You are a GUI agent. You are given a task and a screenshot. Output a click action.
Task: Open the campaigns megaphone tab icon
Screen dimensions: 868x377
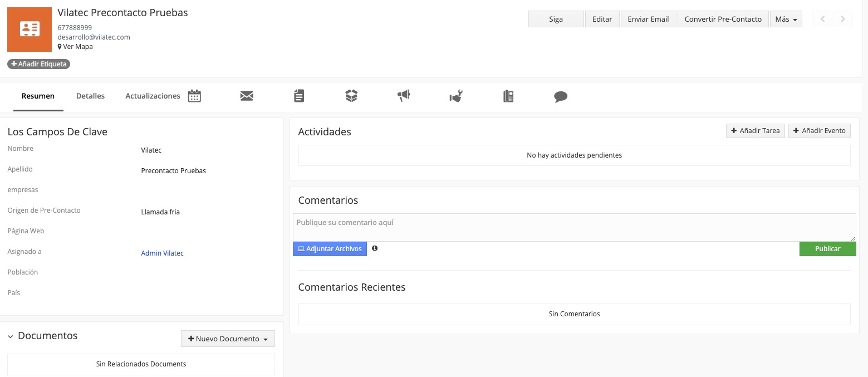click(x=404, y=96)
